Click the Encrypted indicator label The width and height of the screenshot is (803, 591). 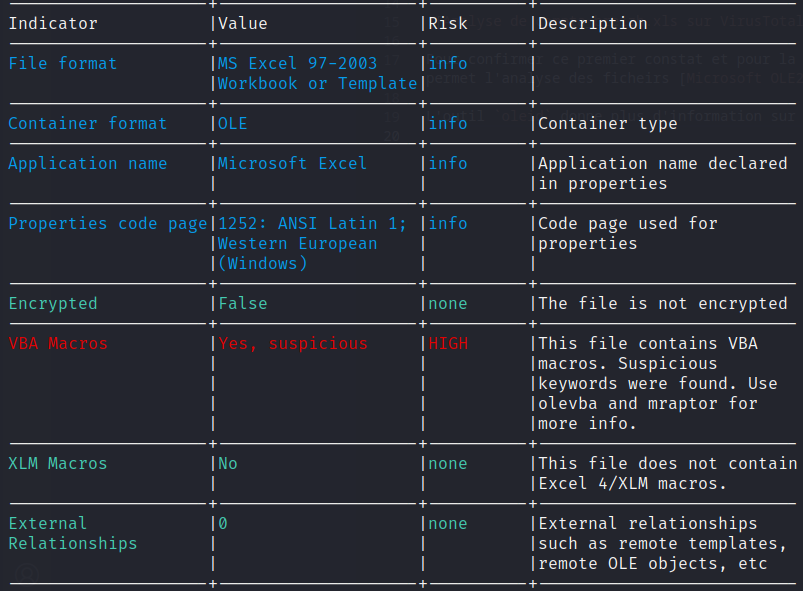(x=53, y=303)
